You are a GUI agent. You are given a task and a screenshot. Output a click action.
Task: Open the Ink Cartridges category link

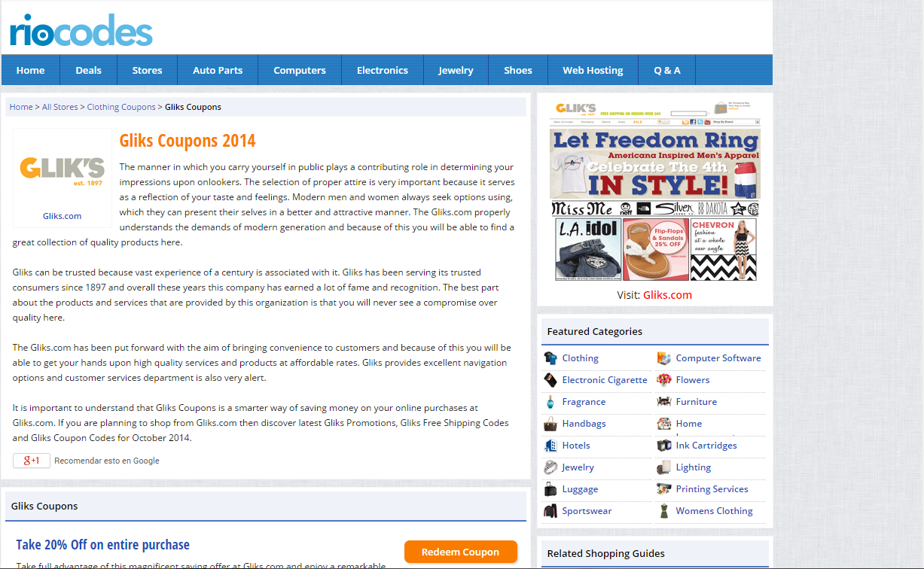point(706,446)
